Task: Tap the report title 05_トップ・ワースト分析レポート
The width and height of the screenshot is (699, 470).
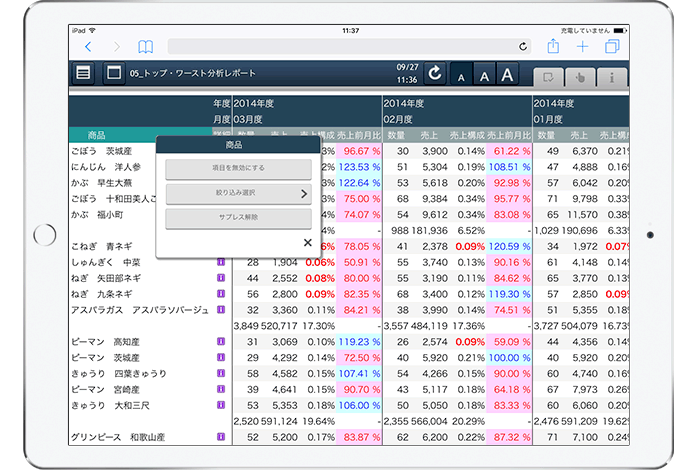Action: tap(193, 73)
